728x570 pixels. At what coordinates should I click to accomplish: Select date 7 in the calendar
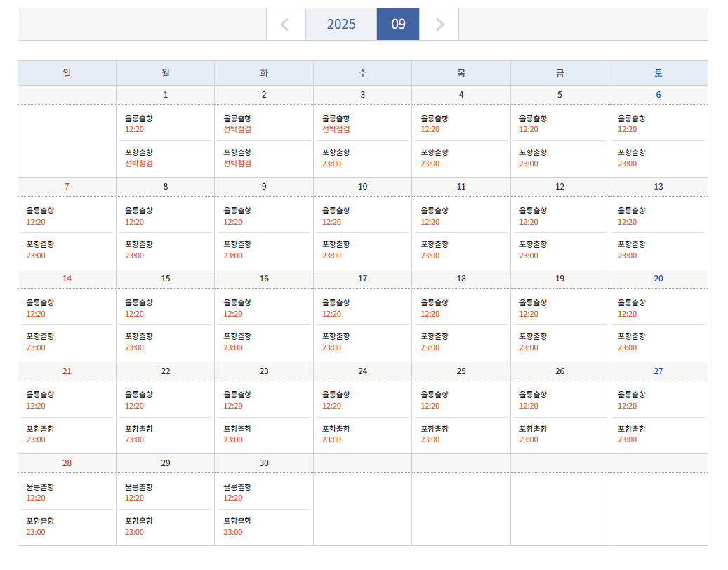coord(67,187)
